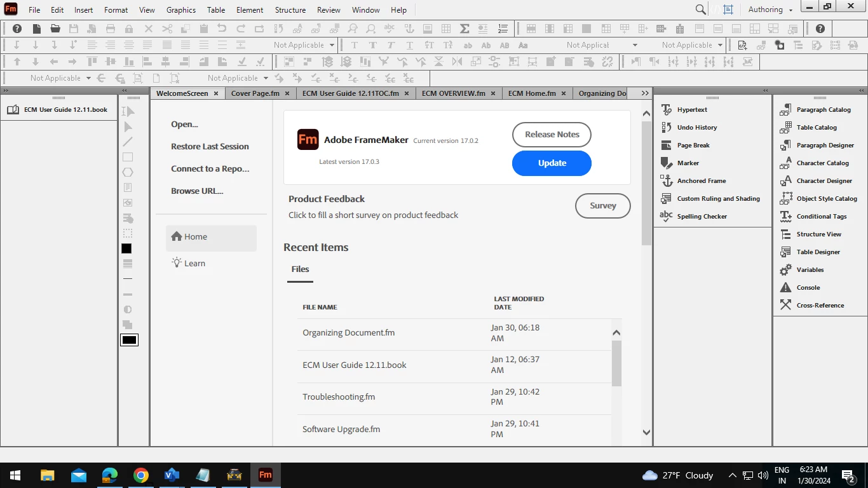The image size is (868, 488).
Task: Click the Release Notes button
Action: [x=552, y=134]
